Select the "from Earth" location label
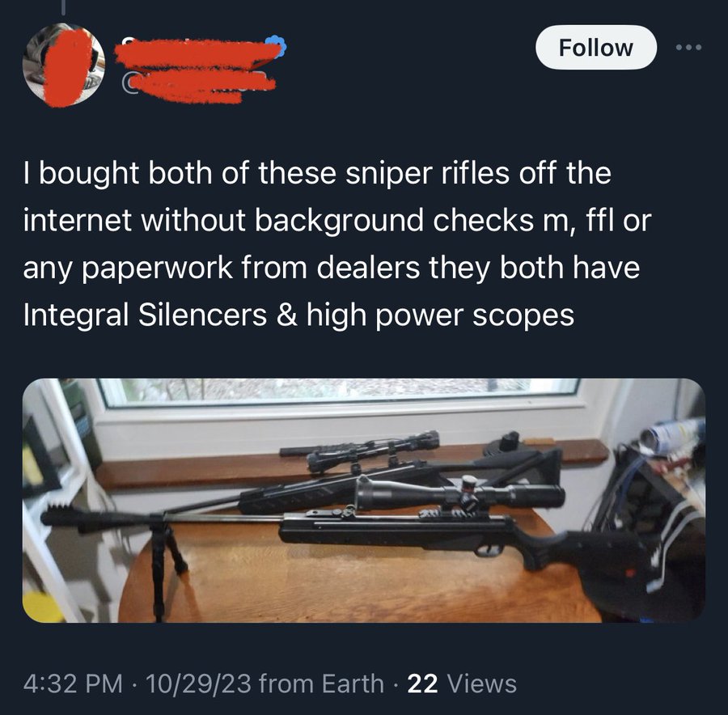The height and width of the screenshot is (715, 728). [321, 683]
